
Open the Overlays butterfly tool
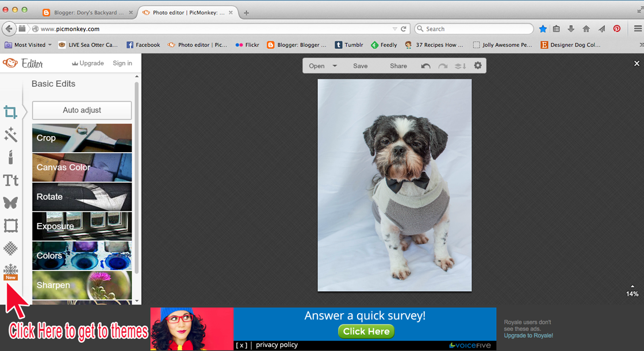tap(11, 202)
